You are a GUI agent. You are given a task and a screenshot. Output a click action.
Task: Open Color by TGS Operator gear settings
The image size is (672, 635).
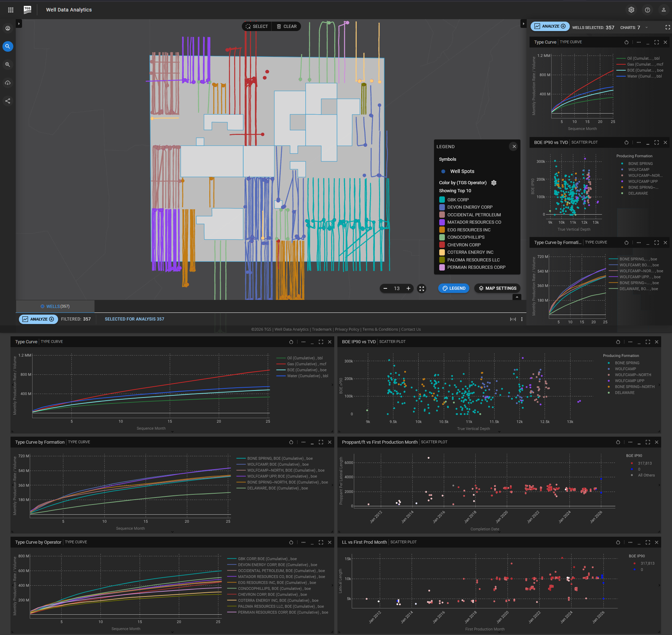click(494, 183)
